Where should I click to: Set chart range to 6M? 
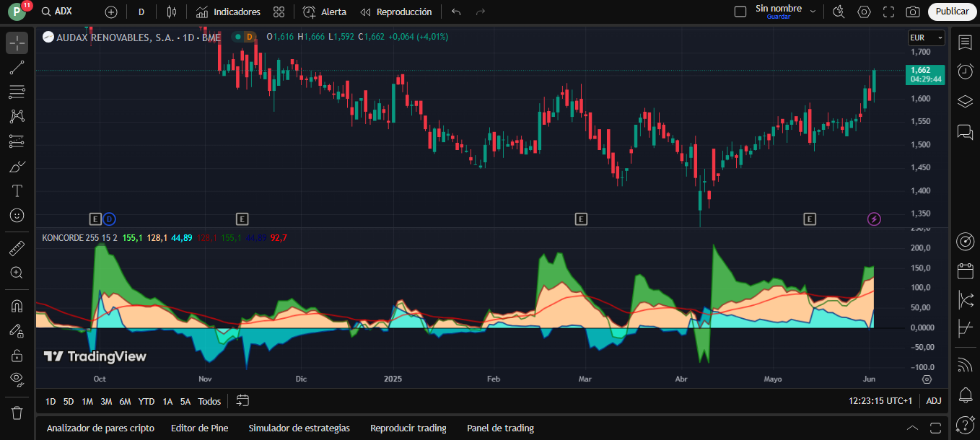pos(125,401)
